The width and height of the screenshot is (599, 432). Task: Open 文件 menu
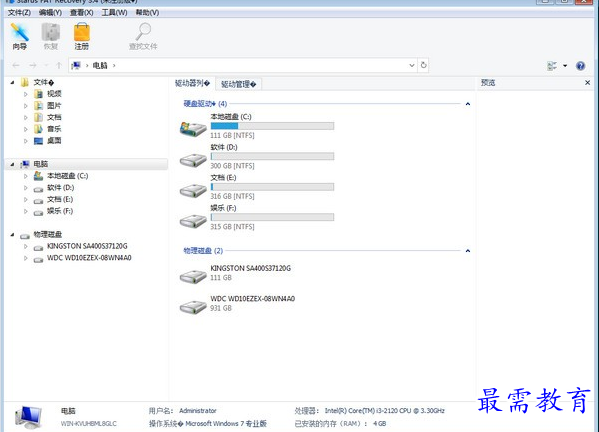[x=19, y=13]
